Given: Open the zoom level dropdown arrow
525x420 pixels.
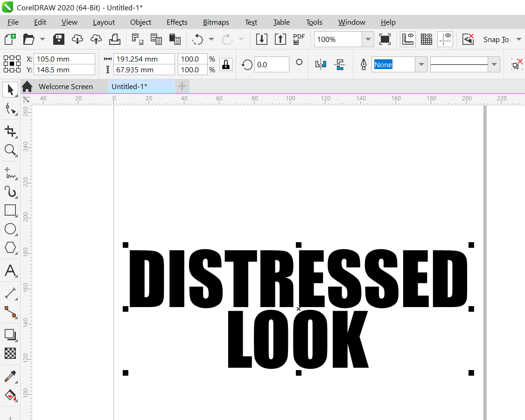Looking at the screenshot, I should pos(368,40).
